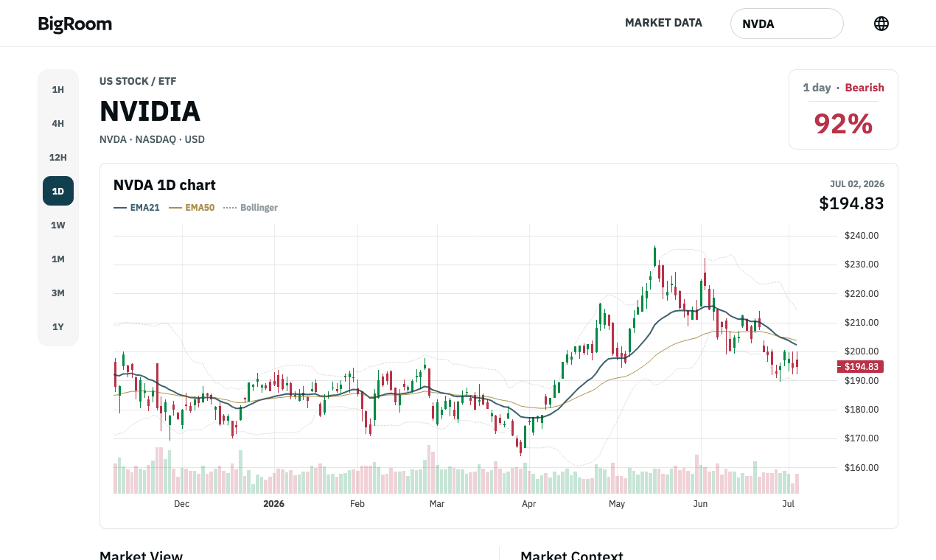Select the active 1D timeframe
The height and width of the screenshot is (560, 936).
(58, 191)
